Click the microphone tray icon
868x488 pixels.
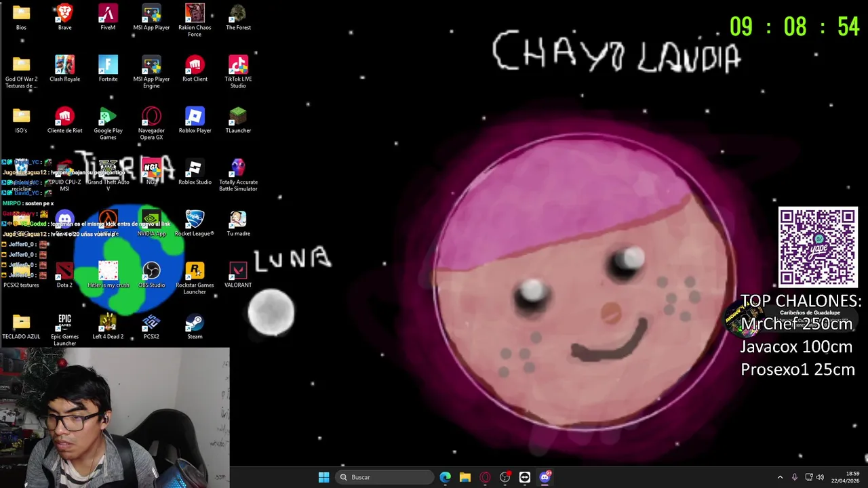[795, 477]
